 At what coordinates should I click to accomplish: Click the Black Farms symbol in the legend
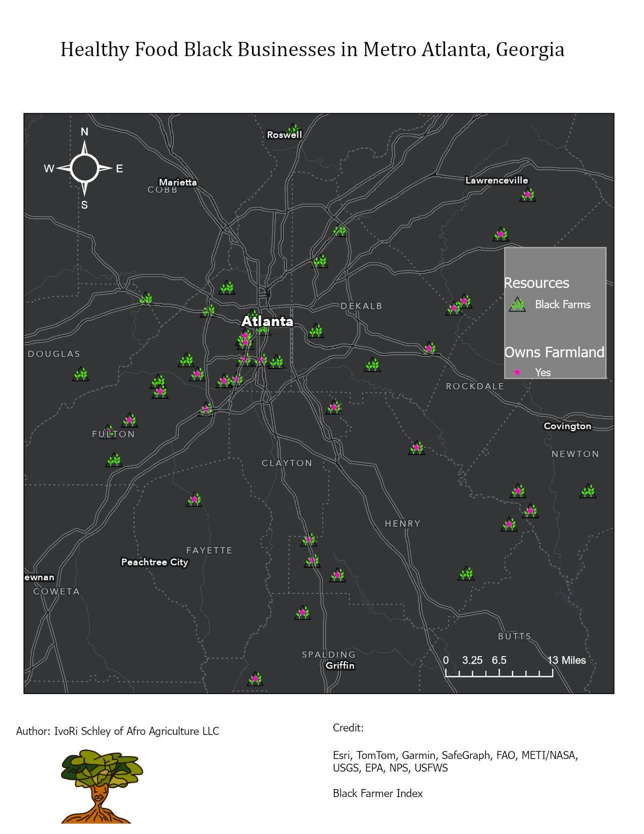[x=517, y=304]
